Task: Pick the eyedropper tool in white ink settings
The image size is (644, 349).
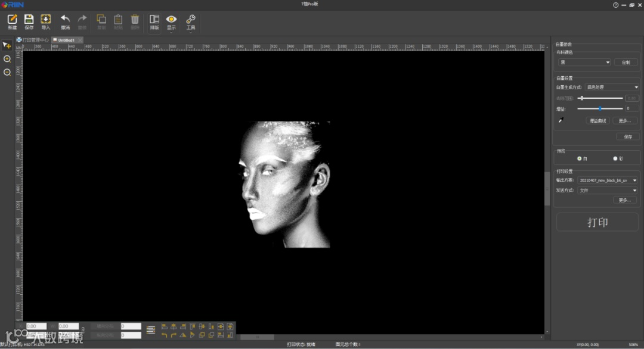Action: coord(561,120)
